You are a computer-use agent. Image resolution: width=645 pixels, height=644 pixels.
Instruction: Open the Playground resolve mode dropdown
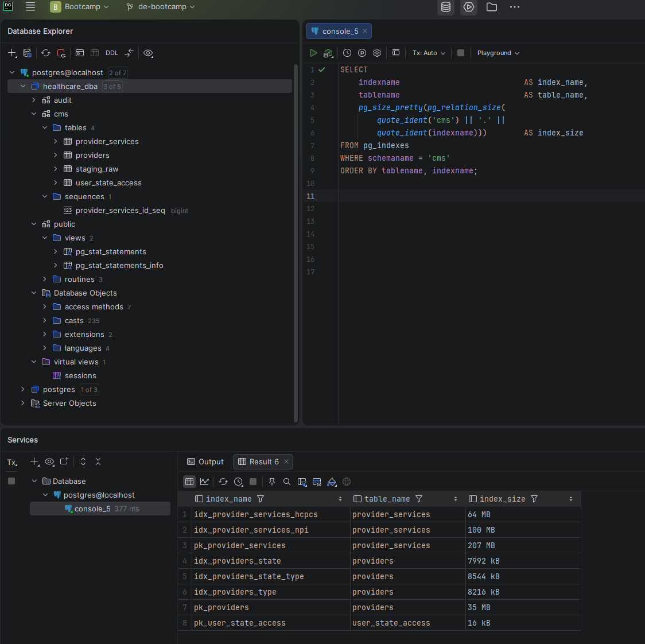point(498,53)
